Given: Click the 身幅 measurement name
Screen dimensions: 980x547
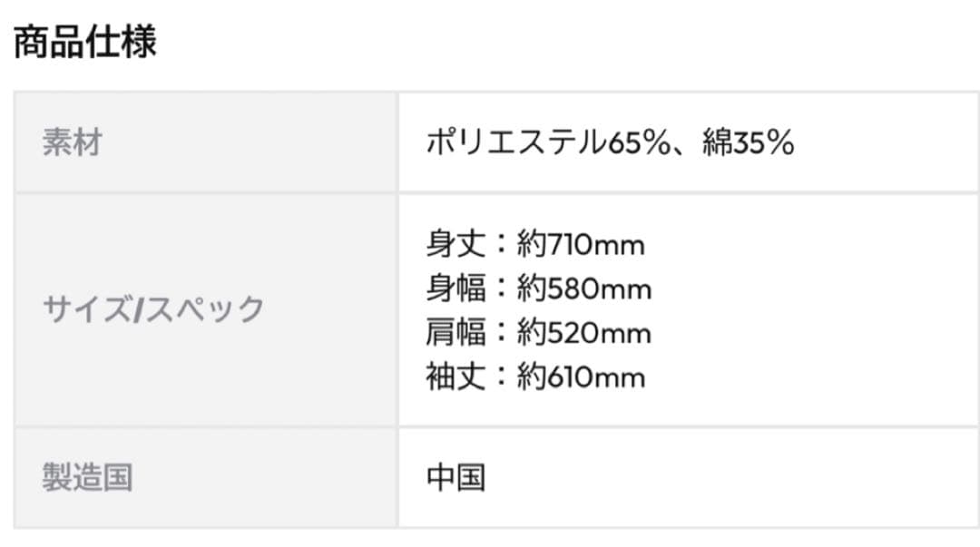Looking at the screenshot, I should click(456, 289).
